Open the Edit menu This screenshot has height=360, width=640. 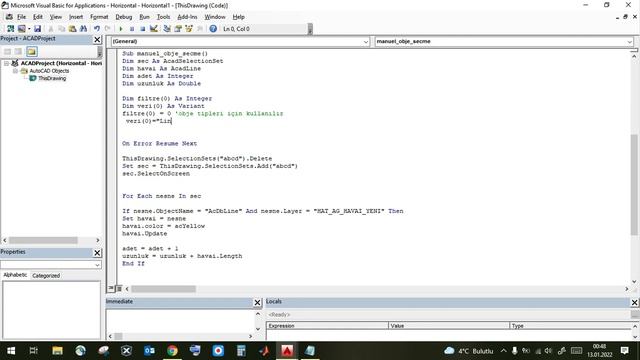(38, 17)
